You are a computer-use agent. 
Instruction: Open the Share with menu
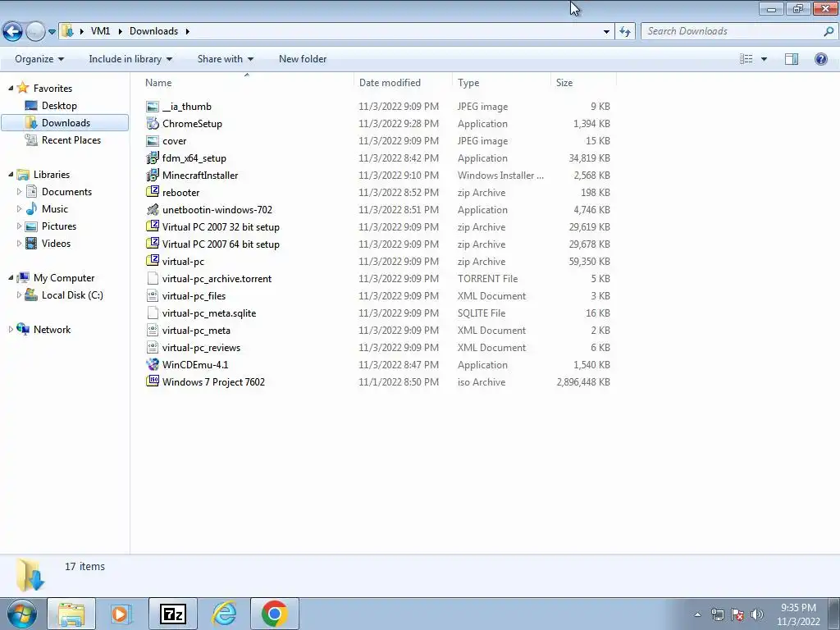click(x=225, y=59)
